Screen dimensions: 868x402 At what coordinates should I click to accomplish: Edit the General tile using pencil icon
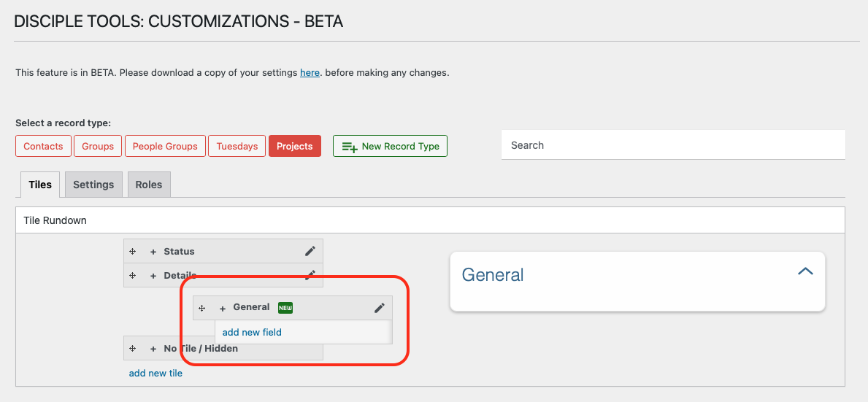(x=379, y=308)
